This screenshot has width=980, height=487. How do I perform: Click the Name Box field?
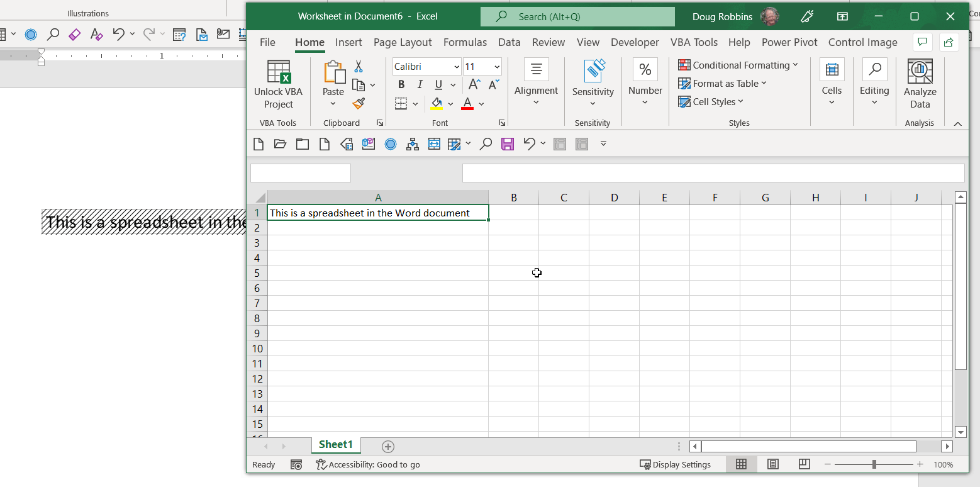tap(300, 173)
